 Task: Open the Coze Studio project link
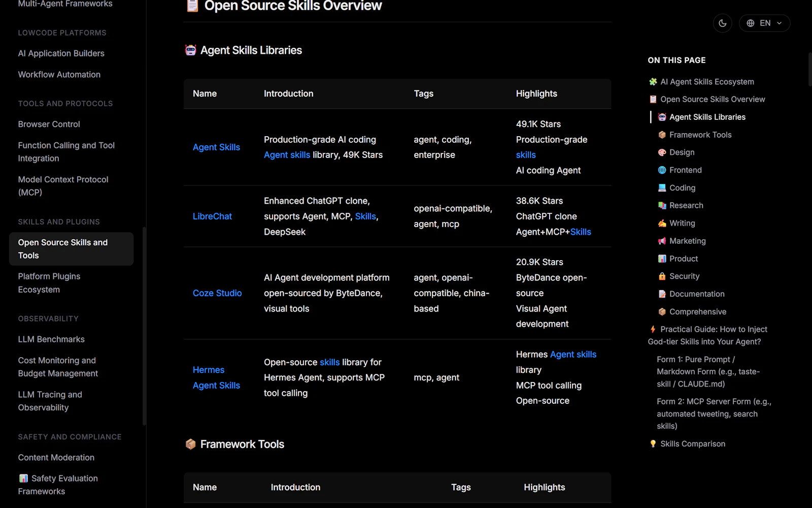[x=217, y=293]
